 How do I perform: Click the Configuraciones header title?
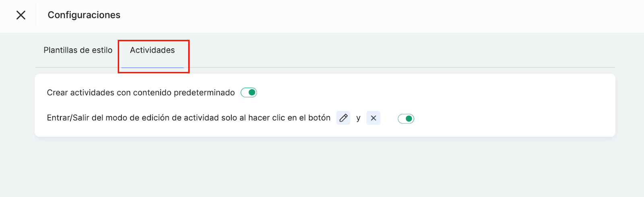pos(84,15)
